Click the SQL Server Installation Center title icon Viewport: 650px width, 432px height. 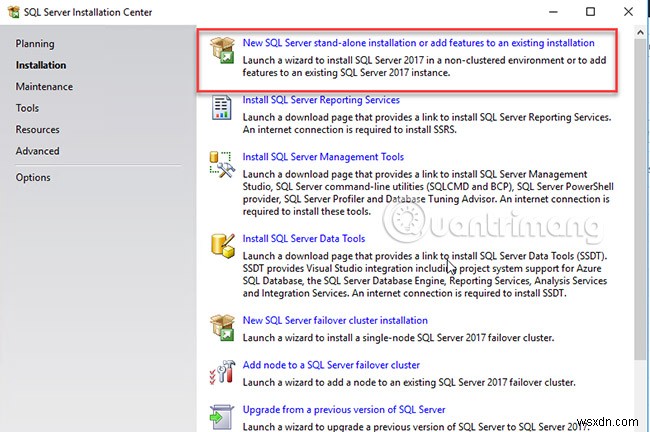(13, 12)
